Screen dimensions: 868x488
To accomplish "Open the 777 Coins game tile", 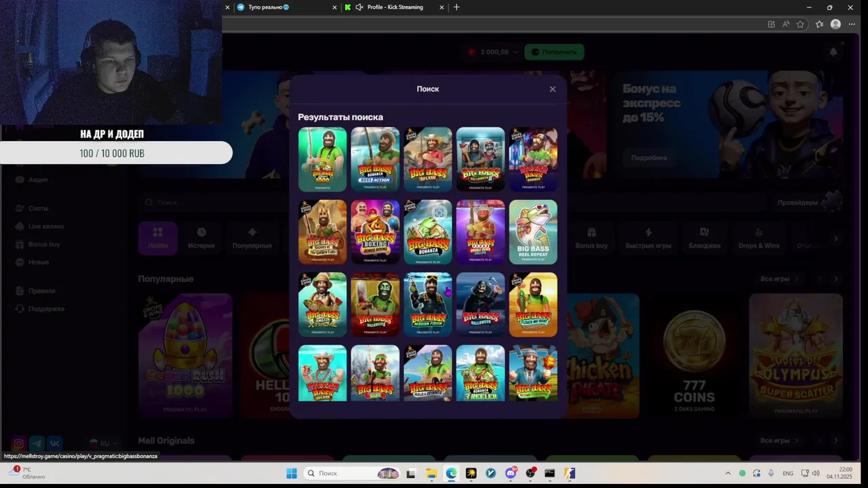I will click(694, 355).
